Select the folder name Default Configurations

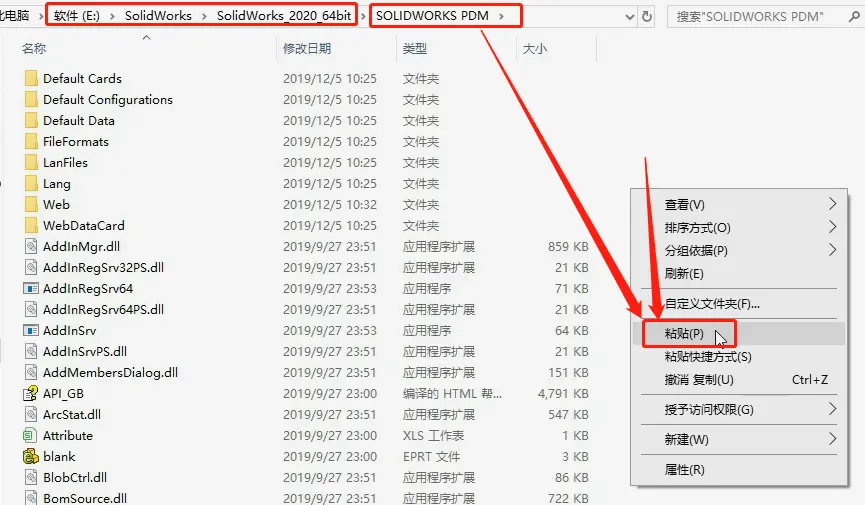pyautogui.click(x=108, y=99)
